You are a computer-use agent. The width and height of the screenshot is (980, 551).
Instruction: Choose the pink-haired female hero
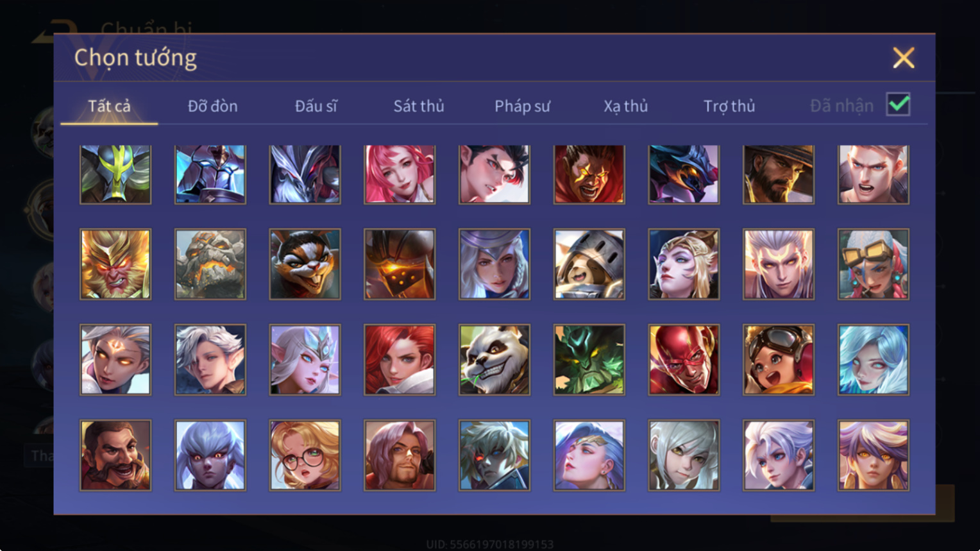coord(400,174)
